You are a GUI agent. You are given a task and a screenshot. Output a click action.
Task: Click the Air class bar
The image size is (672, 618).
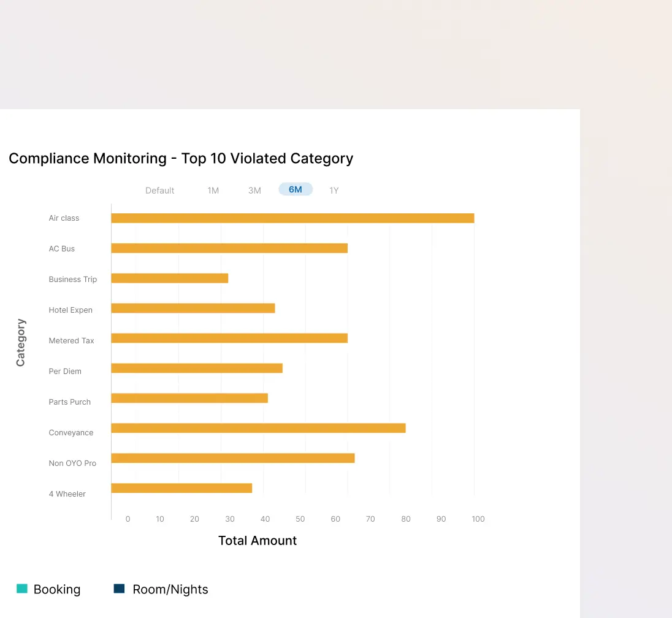tap(292, 218)
